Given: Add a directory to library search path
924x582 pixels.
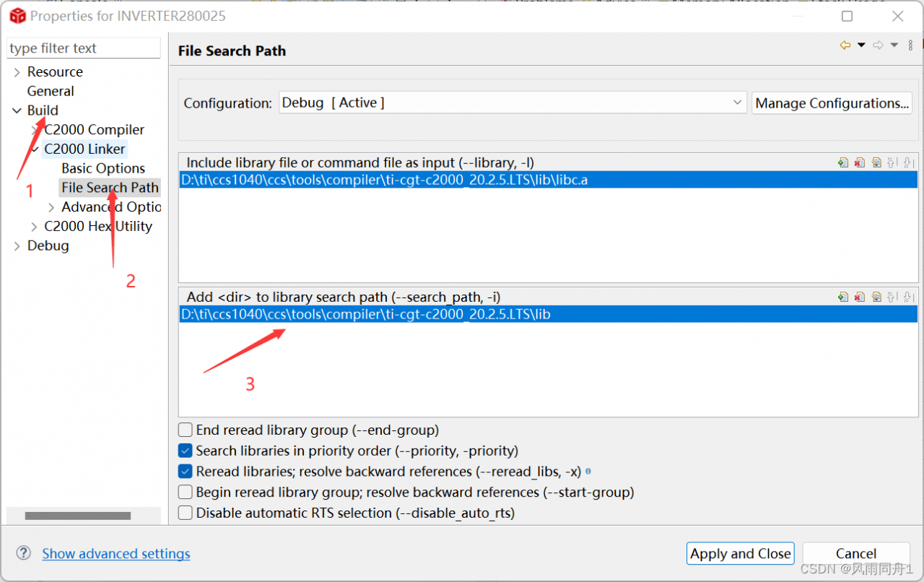Looking at the screenshot, I should click(x=842, y=297).
